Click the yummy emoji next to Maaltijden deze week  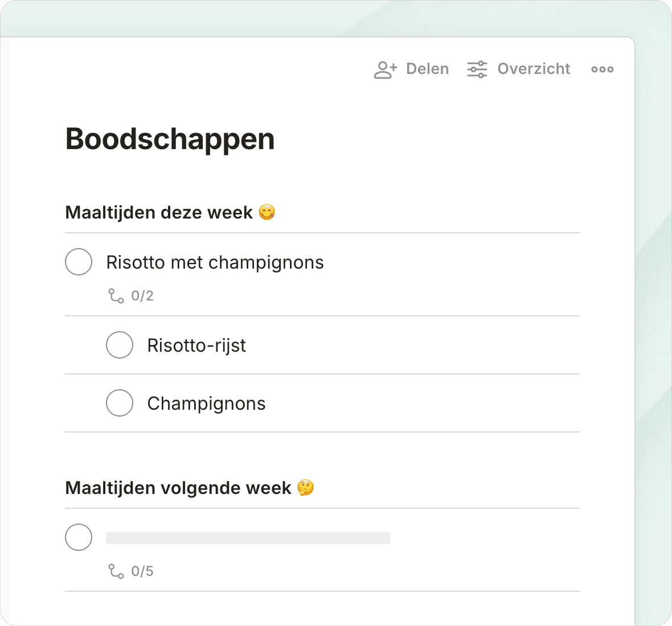[x=267, y=212]
